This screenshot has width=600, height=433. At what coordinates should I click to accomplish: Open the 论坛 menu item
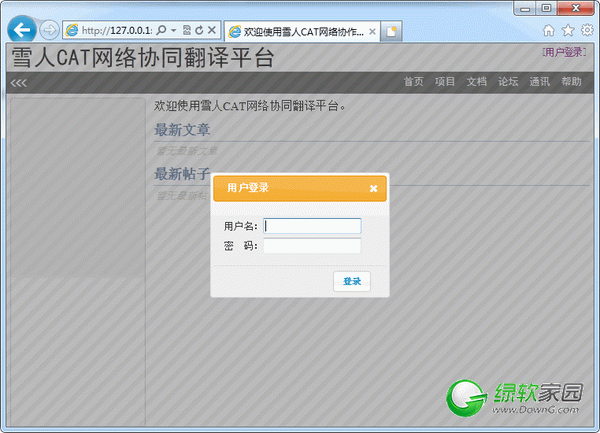click(x=508, y=81)
